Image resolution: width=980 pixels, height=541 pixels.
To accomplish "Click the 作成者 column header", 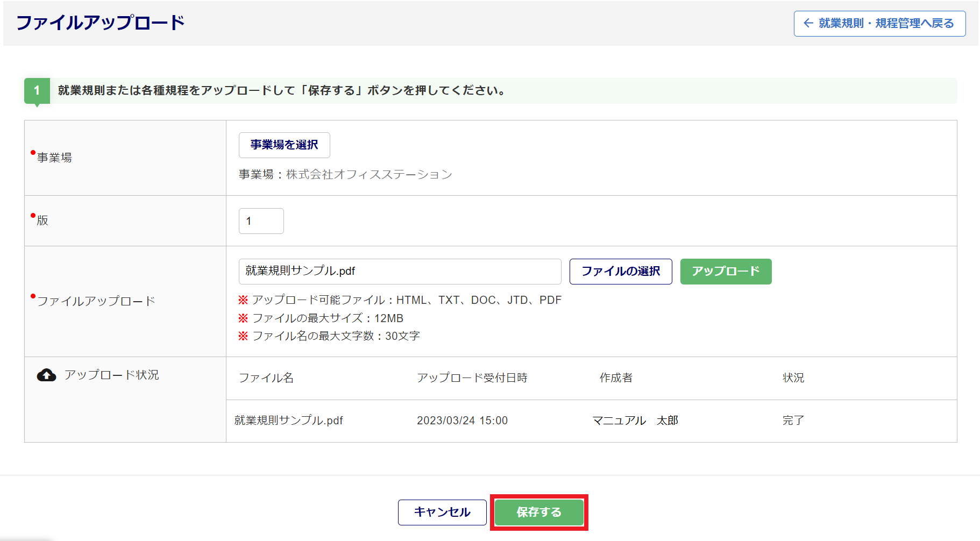I will coord(616,378).
